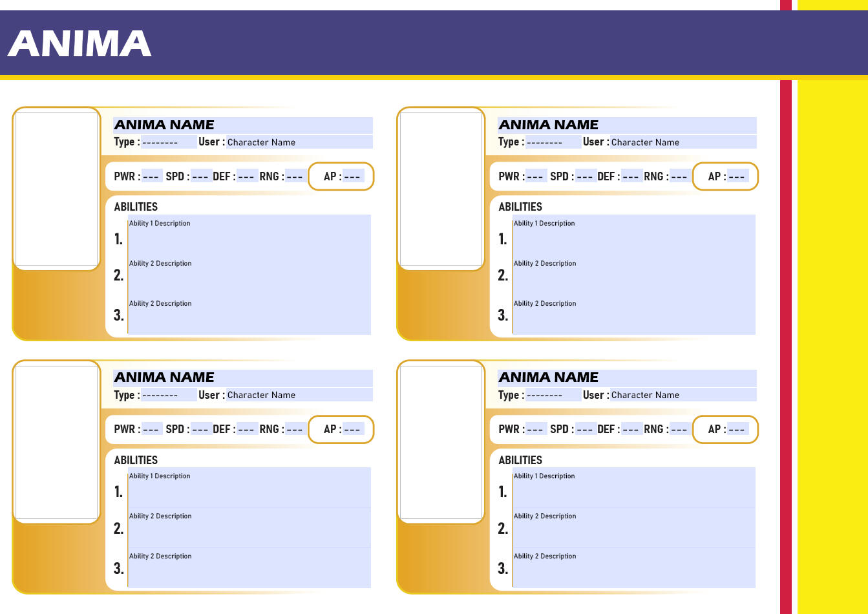The width and height of the screenshot is (868, 614).
Task: Click the Character Name field in the top-right card
Action: coord(683,142)
